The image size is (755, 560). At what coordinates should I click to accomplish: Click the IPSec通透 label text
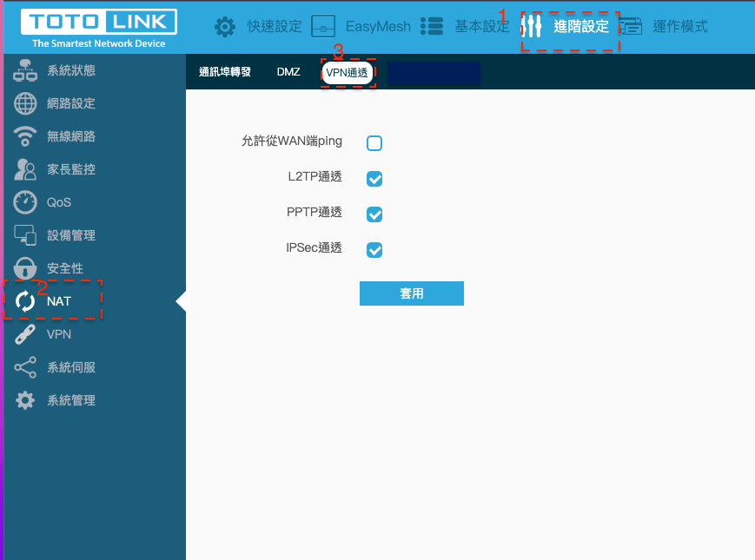pyautogui.click(x=314, y=247)
